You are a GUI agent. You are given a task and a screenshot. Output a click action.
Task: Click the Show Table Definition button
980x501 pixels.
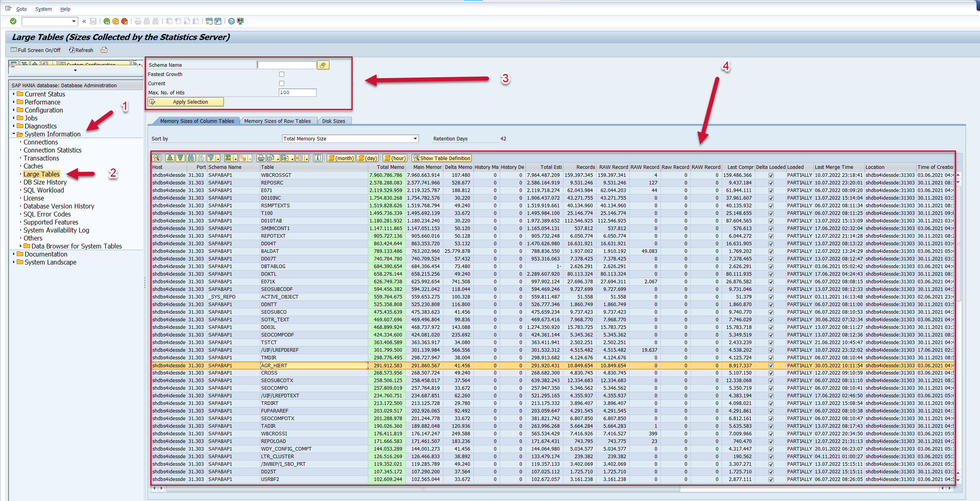(x=441, y=158)
